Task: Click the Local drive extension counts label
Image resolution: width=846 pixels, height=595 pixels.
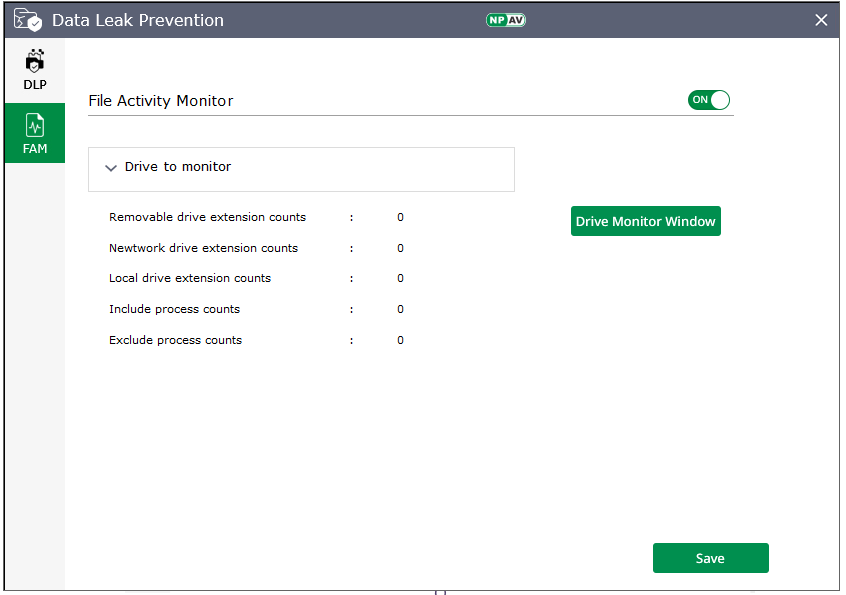Action: (x=190, y=278)
